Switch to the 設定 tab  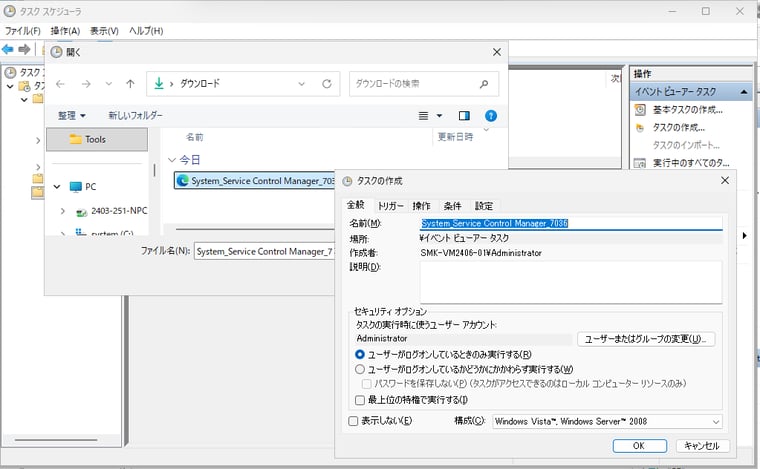(x=484, y=206)
